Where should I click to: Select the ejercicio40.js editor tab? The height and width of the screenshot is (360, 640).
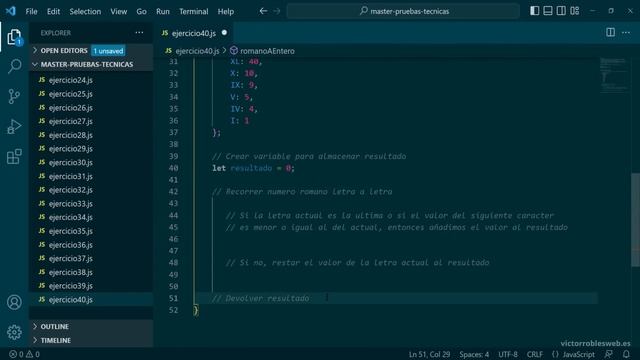coord(194,33)
